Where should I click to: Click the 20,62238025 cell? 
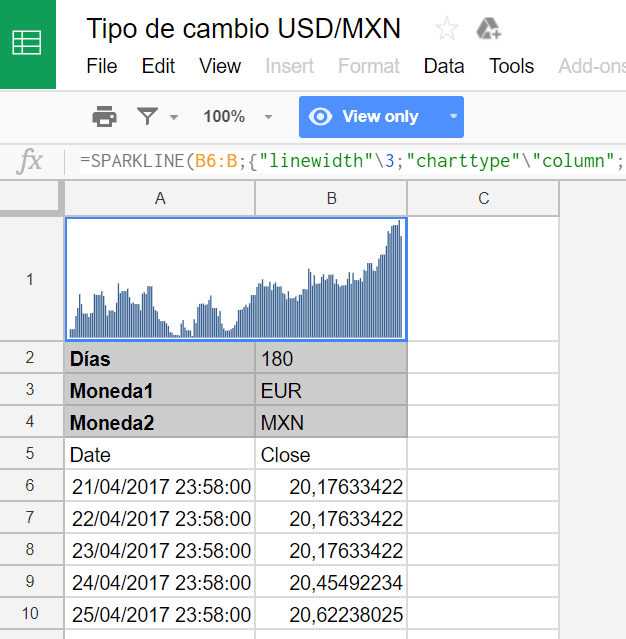point(331,614)
